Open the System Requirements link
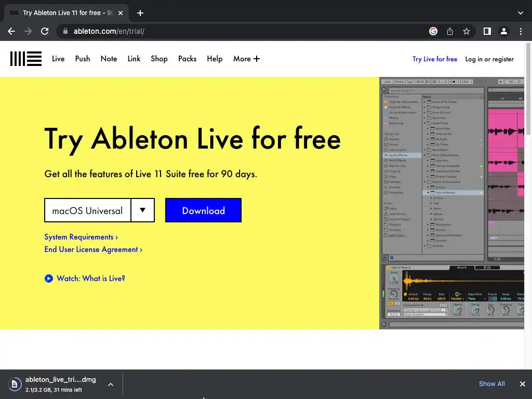The height and width of the screenshot is (399, 532). click(x=81, y=237)
